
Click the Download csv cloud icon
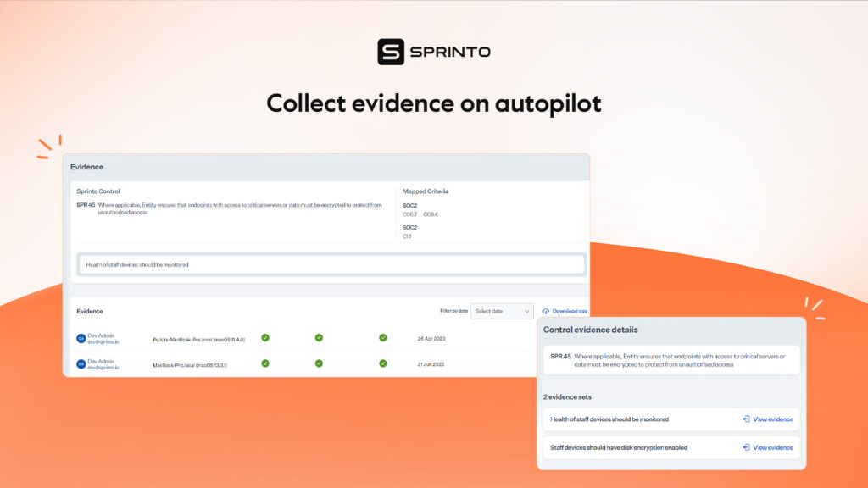(x=546, y=312)
